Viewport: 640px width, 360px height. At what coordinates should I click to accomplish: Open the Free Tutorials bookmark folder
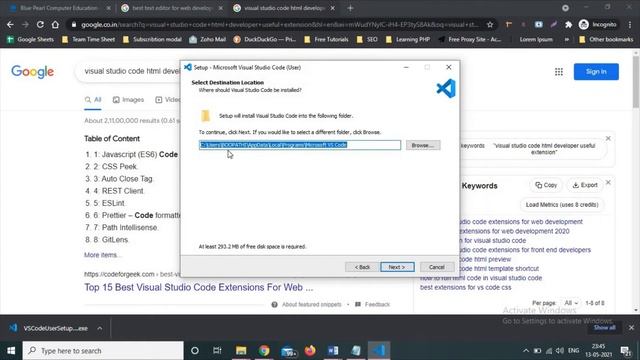326,40
